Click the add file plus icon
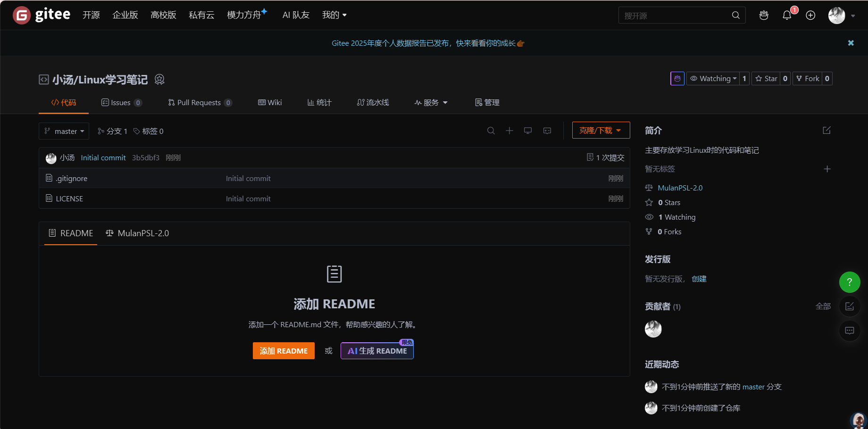This screenshot has height=429, width=868. (509, 131)
